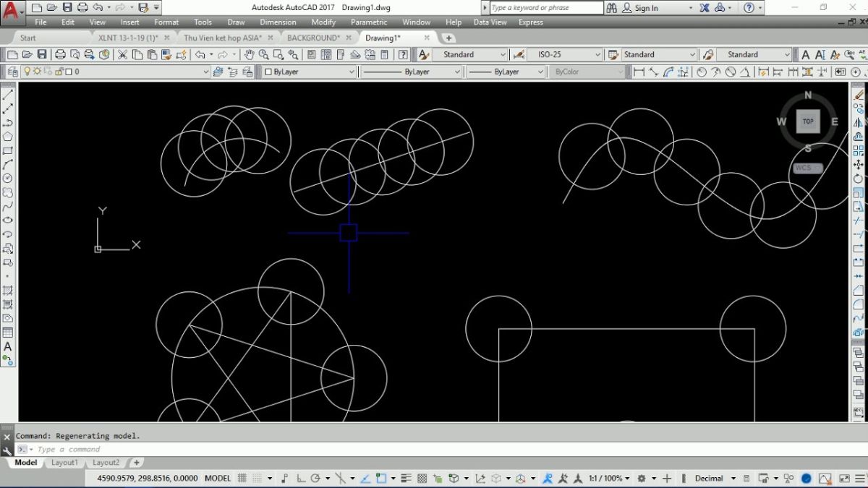Image resolution: width=868 pixels, height=488 pixels.
Task: Click the Plot (printer) icon
Action: tap(60, 54)
